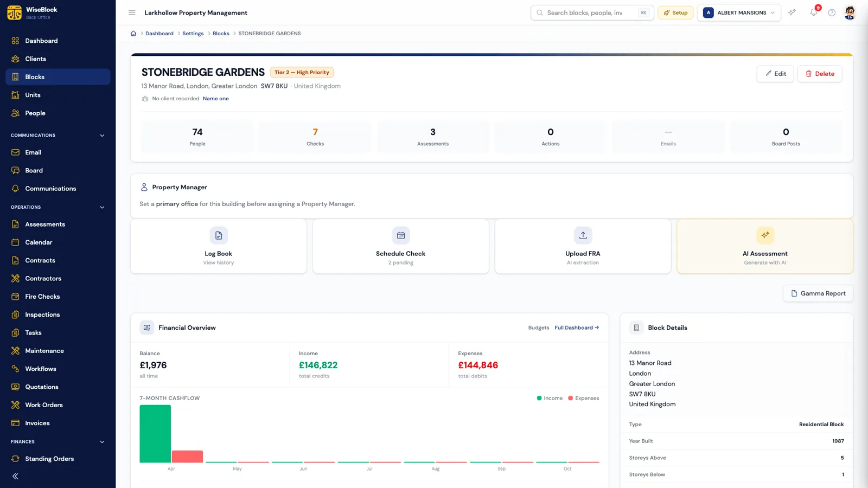Viewport: 868px width, 488px height.
Task: Open the Gamma Report
Action: point(818,293)
